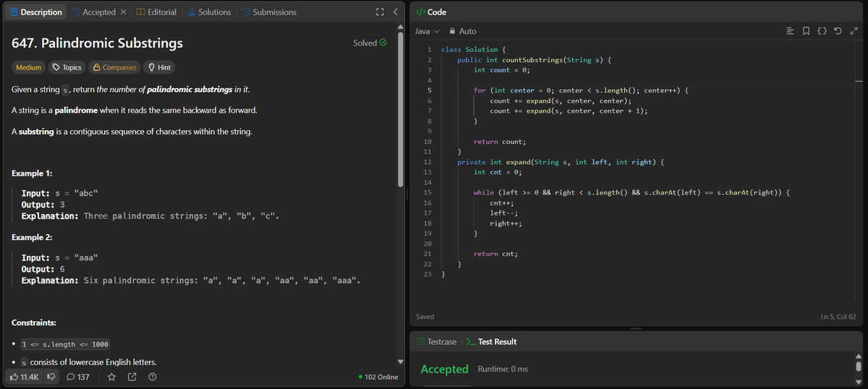Open the Accepted submission tab
Viewport: 868px width, 389px height.
pos(93,12)
